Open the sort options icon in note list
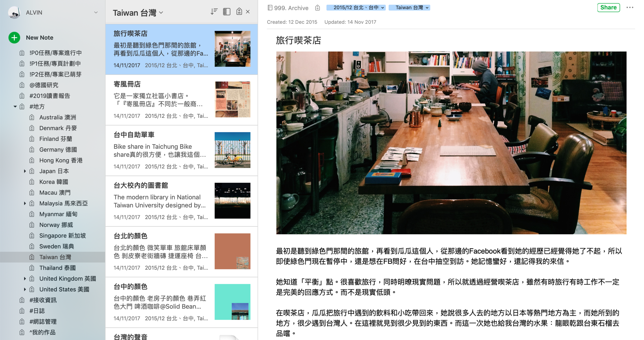 click(214, 12)
